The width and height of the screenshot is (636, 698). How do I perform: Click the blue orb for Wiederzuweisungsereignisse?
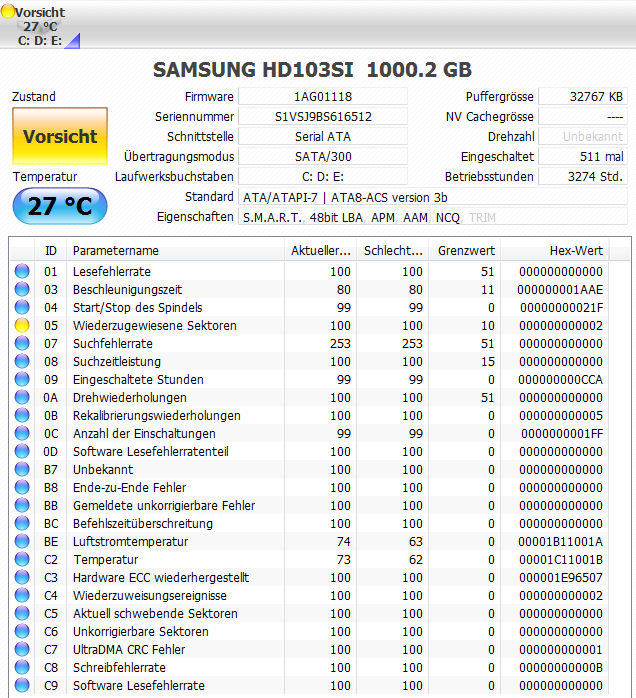coord(22,596)
